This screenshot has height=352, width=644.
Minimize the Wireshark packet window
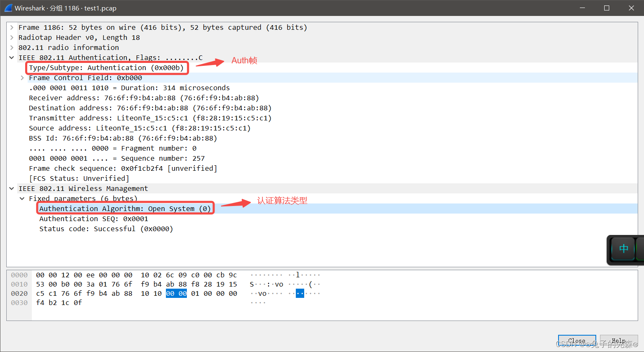(582, 8)
